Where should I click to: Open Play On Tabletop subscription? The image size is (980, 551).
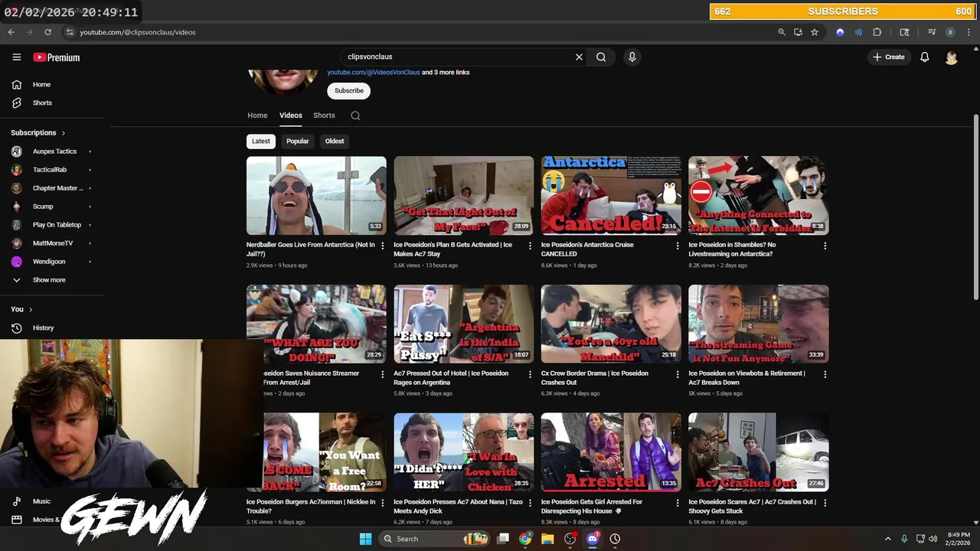pyautogui.click(x=52, y=225)
